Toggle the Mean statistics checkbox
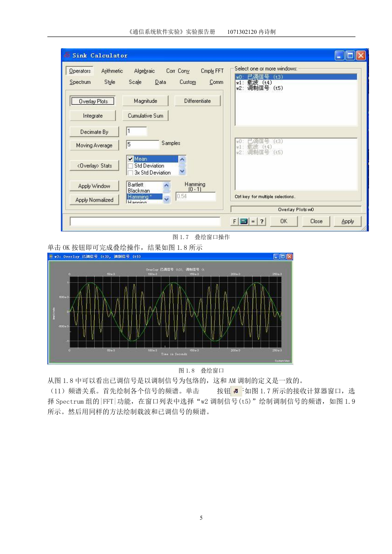 (x=131, y=159)
